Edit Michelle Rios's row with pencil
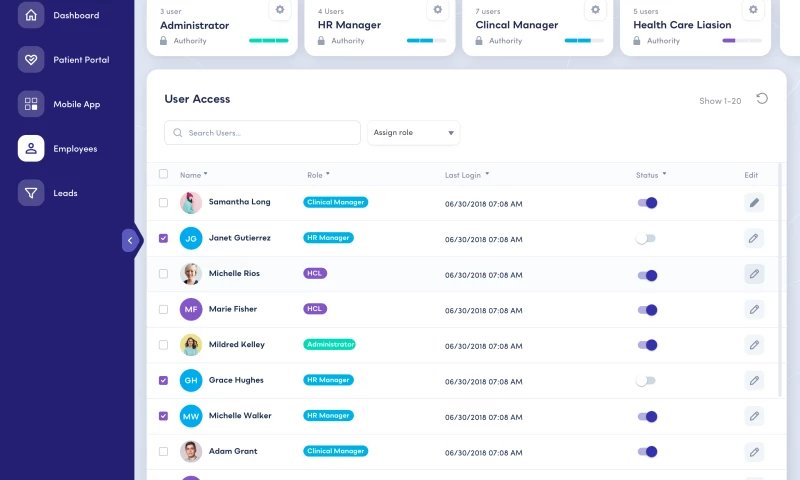The width and height of the screenshot is (800, 480). coord(754,274)
